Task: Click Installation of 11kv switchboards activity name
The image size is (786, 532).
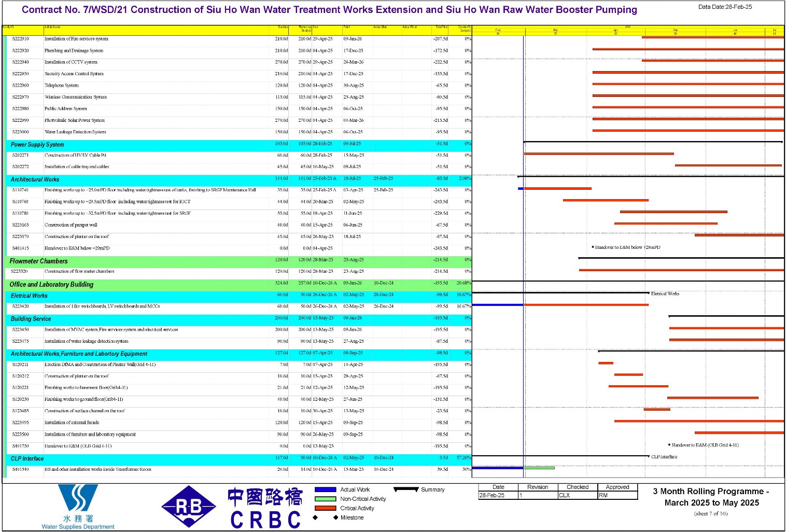Action: (102, 306)
